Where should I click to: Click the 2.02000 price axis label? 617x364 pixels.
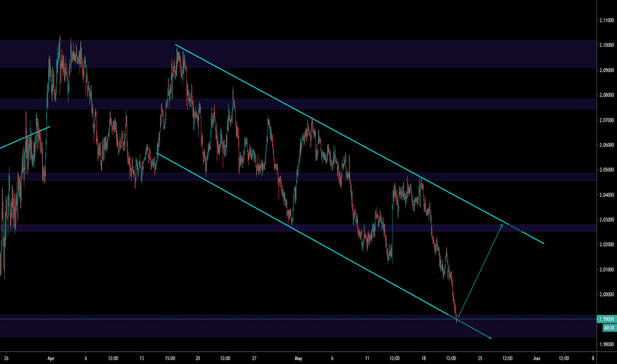tap(606, 244)
